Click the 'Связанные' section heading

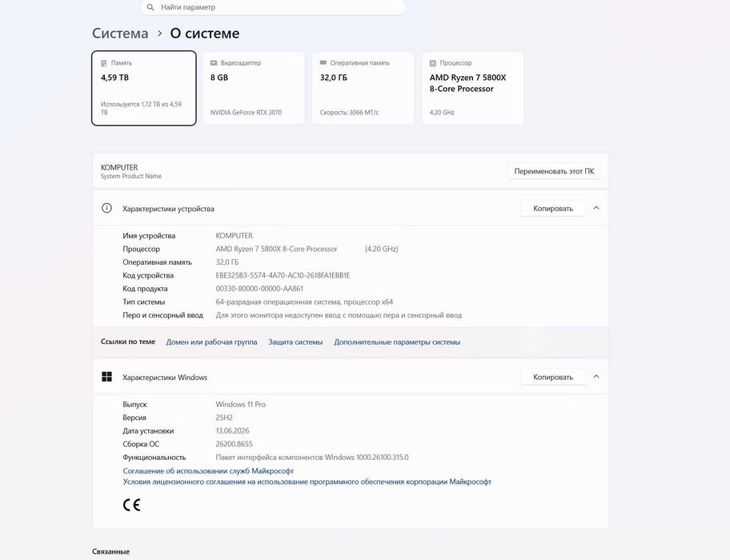click(x=110, y=552)
